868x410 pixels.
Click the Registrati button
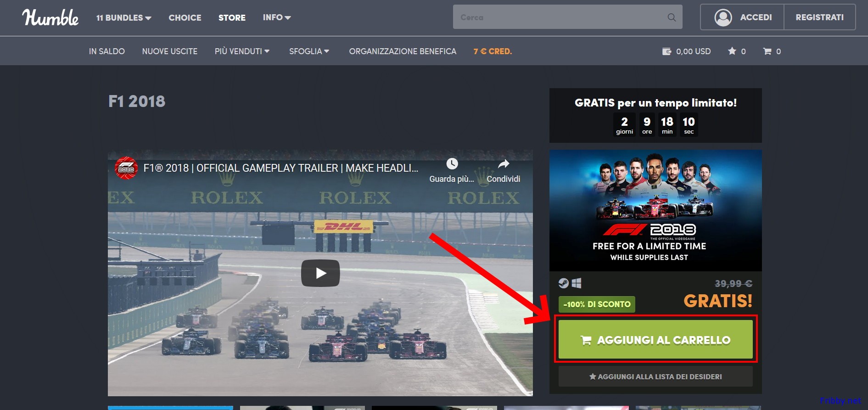[819, 17]
